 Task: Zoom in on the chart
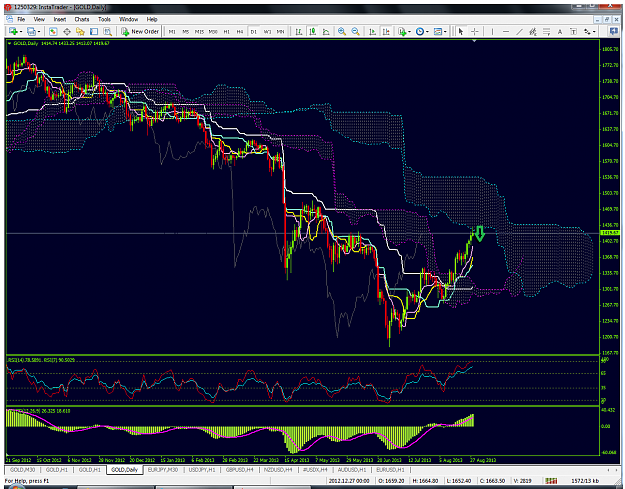(x=342, y=31)
